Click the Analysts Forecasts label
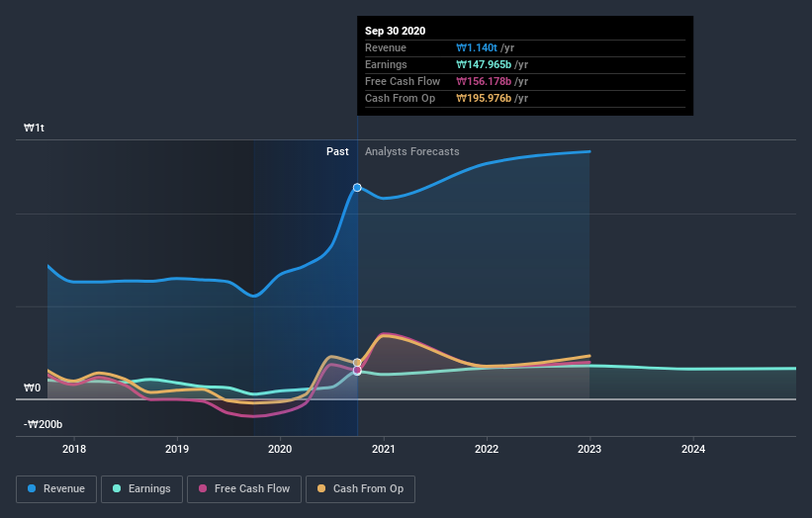Image resolution: width=812 pixels, height=518 pixels. [x=412, y=151]
